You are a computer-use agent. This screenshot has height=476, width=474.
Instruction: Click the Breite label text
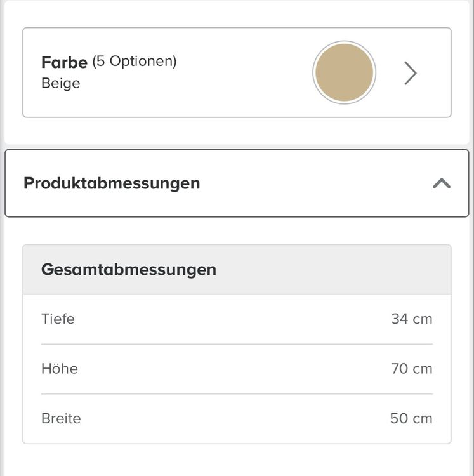click(61, 419)
